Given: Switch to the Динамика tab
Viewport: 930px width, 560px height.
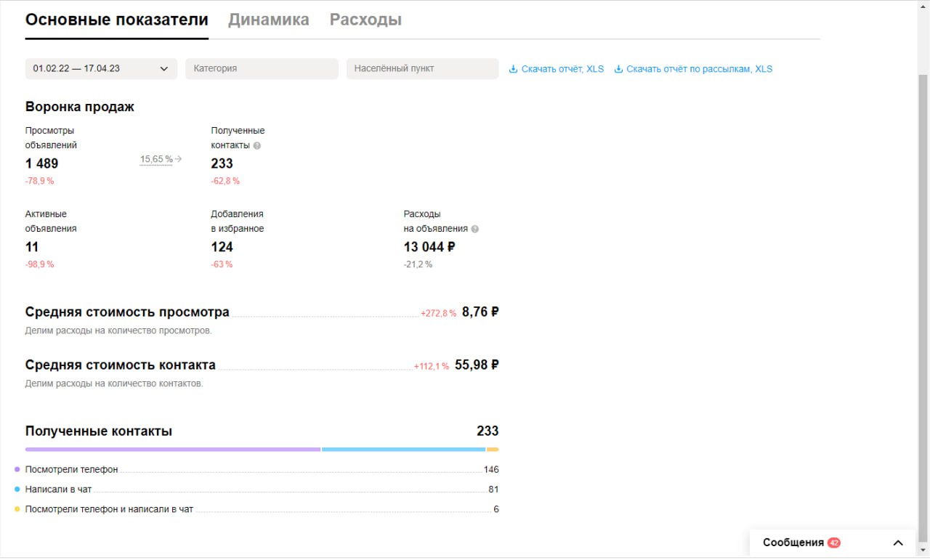Looking at the screenshot, I should pos(268,20).
